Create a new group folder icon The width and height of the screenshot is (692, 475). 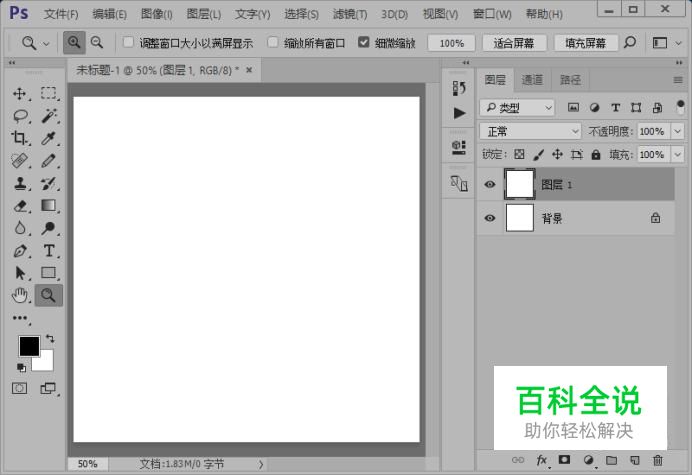611,460
